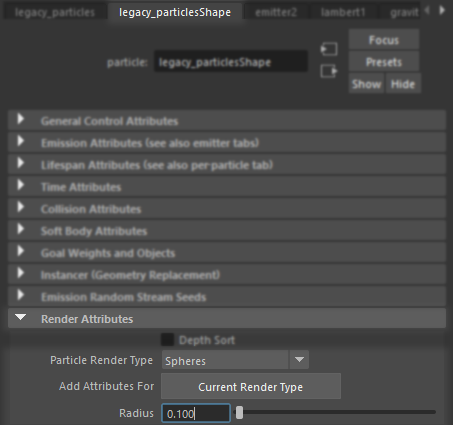The height and width of the screenshot is (425, 453).
Task: Expand the Collision Attributes section
Action: [227, 209]
